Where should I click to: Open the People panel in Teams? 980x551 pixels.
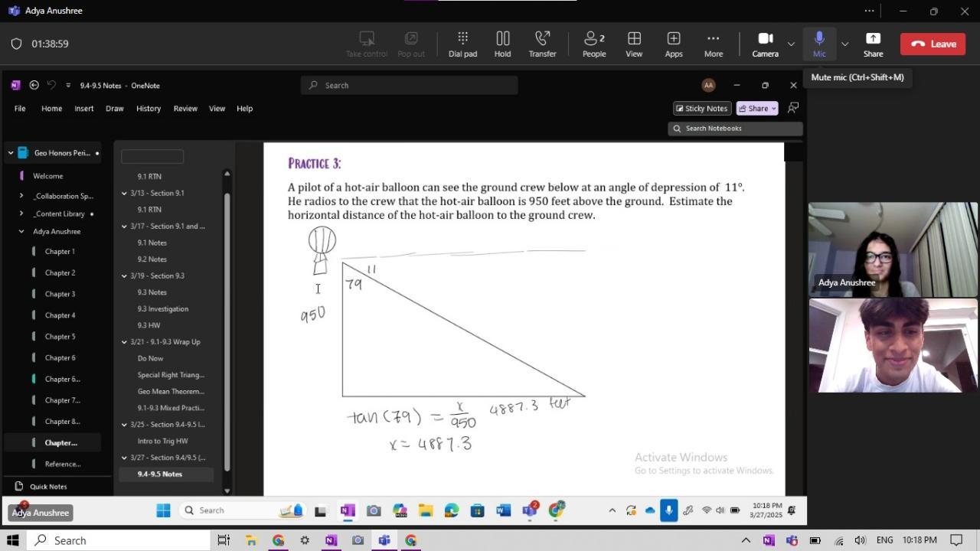[594, 44]
